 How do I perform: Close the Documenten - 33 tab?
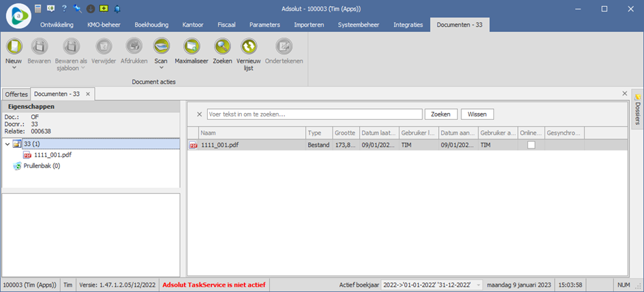(x=88, y=94)
